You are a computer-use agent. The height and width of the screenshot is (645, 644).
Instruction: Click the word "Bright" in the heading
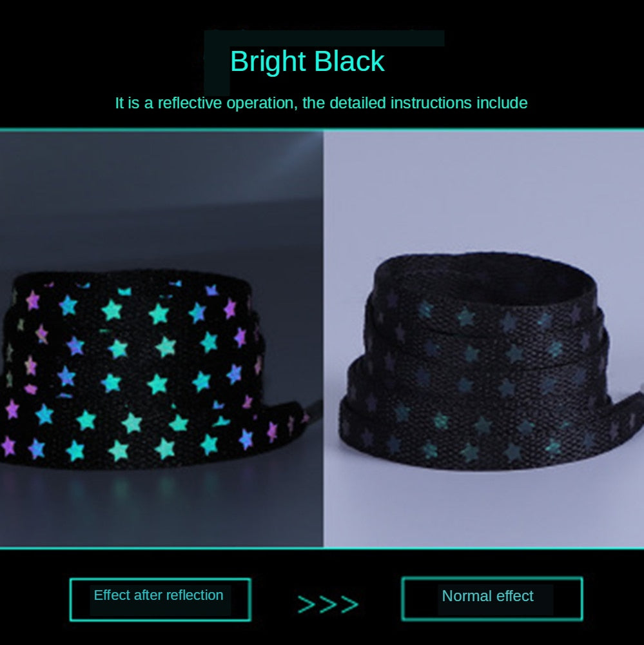point(268,61)
